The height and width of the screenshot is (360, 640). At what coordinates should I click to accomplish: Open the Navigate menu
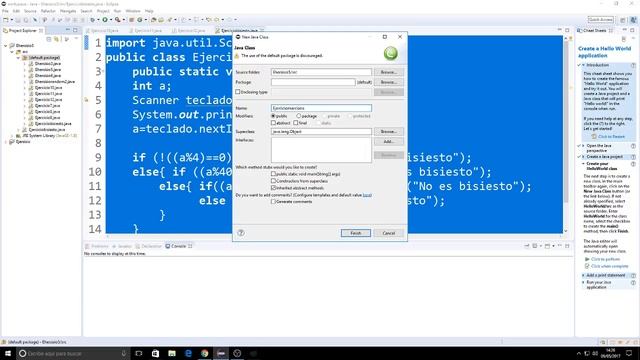(x=68, y=11)
